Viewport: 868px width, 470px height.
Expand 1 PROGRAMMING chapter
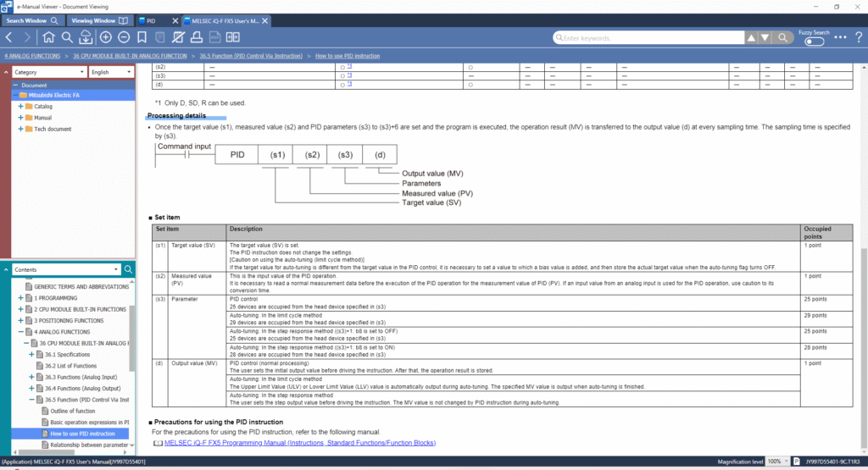20,298
